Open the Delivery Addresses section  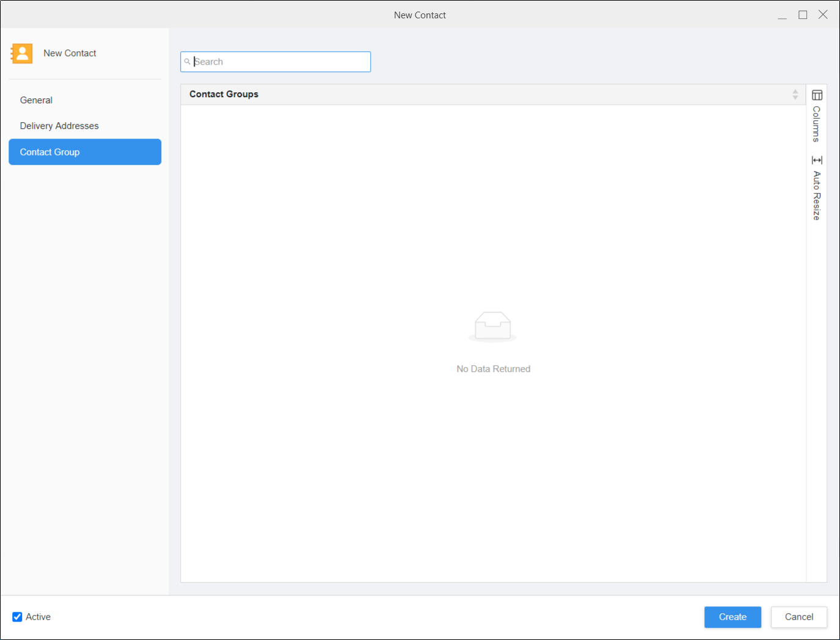pos(59,126)
